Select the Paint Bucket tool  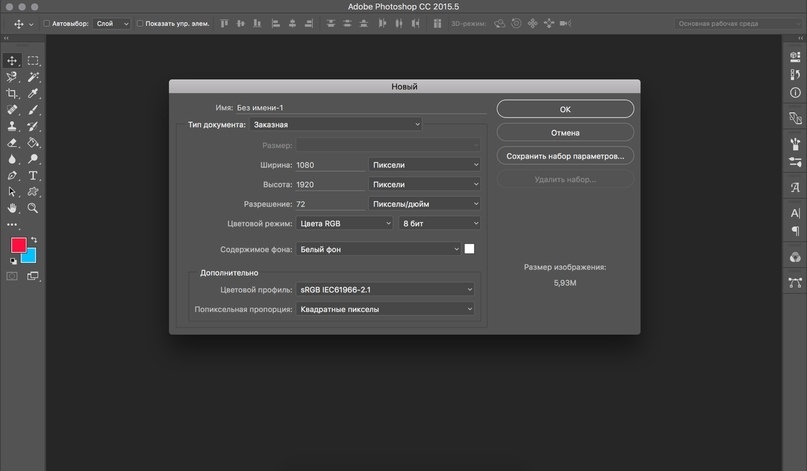[x=33, y=143]
